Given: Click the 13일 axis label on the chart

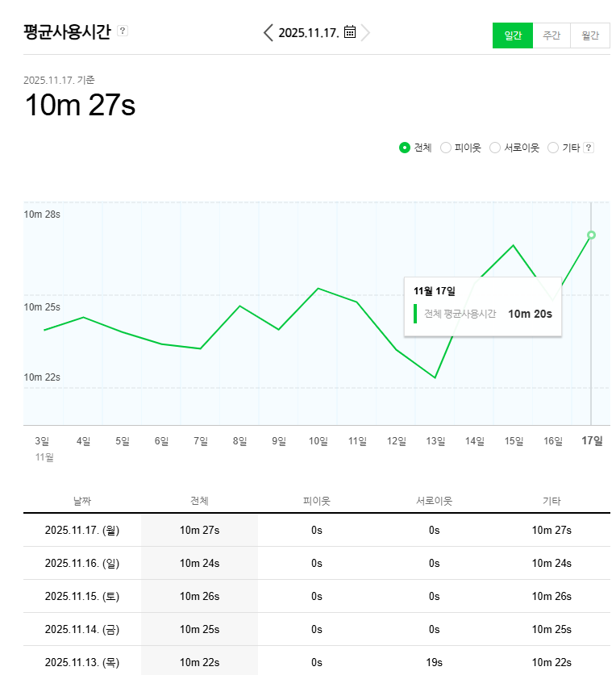Looking at the screenshot, I should tap(435, 441).
